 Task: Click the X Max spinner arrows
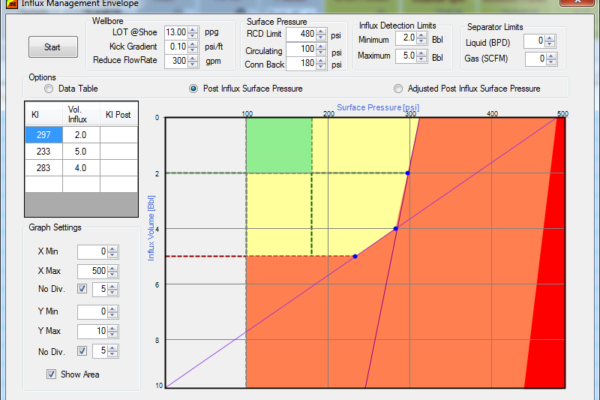tap(113, 271)
